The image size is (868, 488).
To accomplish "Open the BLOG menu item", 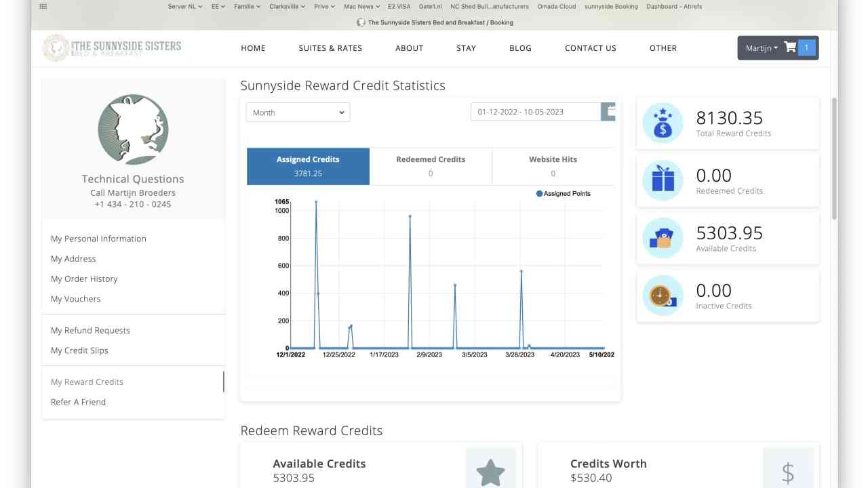I will click(x=521, y=48).
